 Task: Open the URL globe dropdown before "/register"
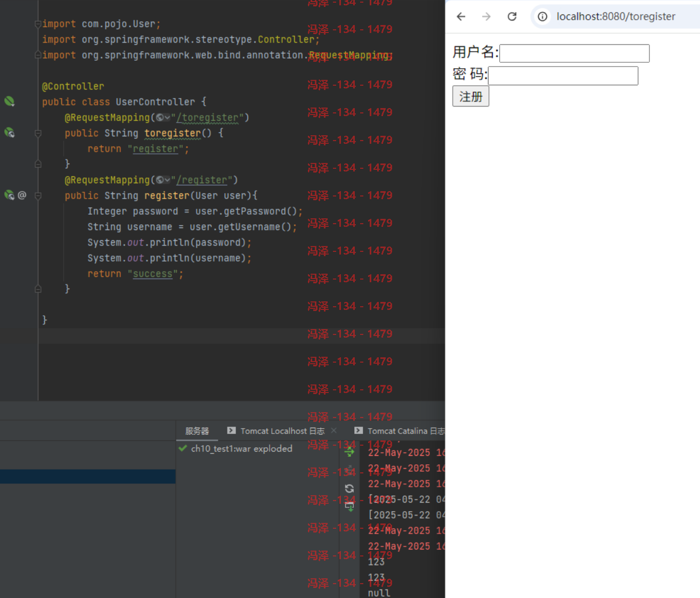pyautogui.click(x=163, y=180)
